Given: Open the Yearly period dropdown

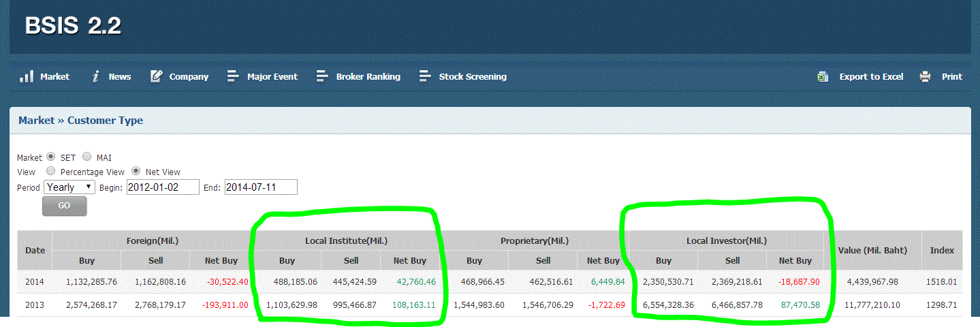Looking at the screenshot, I should coord(69,187).
